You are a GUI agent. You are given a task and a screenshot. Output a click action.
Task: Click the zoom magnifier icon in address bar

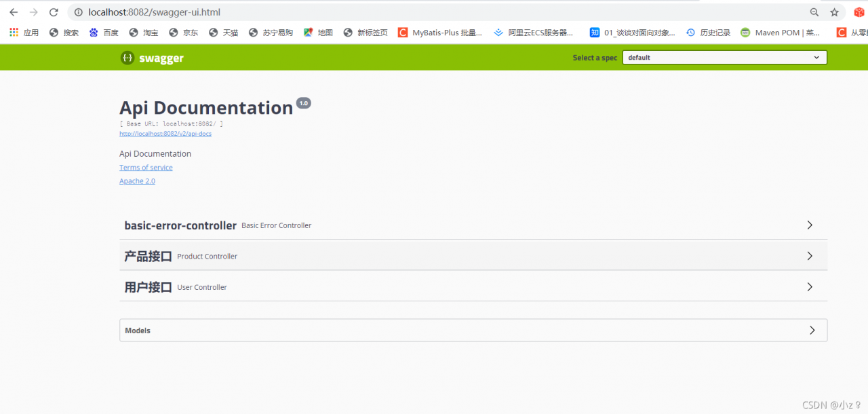point(814,12)
